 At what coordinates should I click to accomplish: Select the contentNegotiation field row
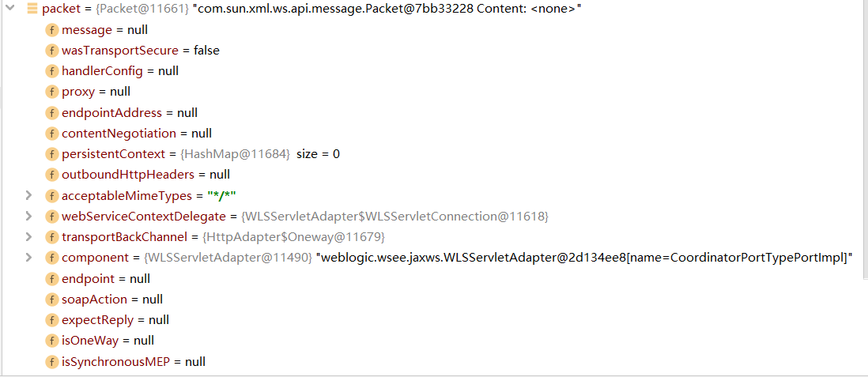[136, 134]
